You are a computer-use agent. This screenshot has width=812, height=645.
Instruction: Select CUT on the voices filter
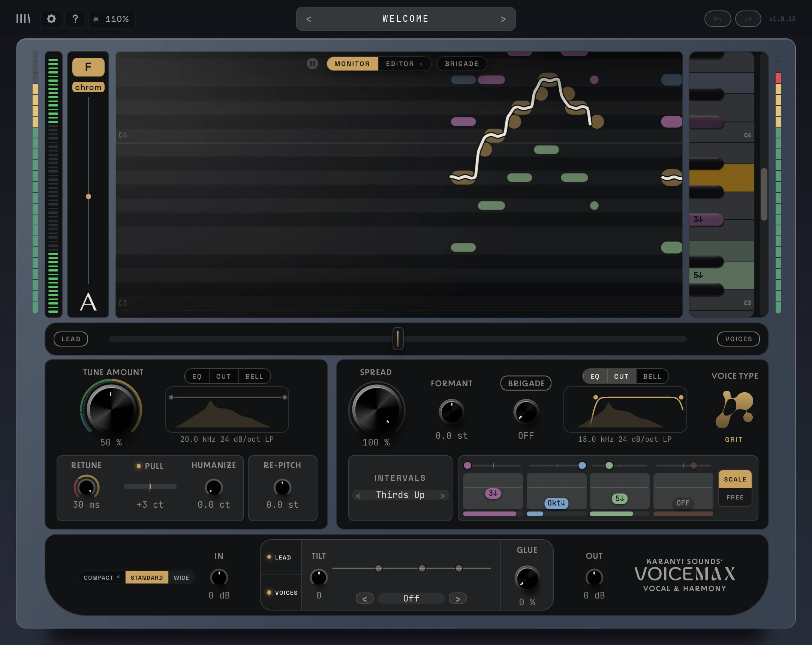(622, 376)
